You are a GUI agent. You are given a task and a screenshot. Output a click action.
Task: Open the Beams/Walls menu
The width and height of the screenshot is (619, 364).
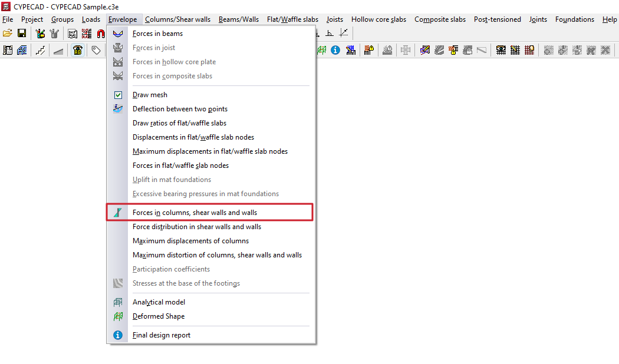click(238, 19)
